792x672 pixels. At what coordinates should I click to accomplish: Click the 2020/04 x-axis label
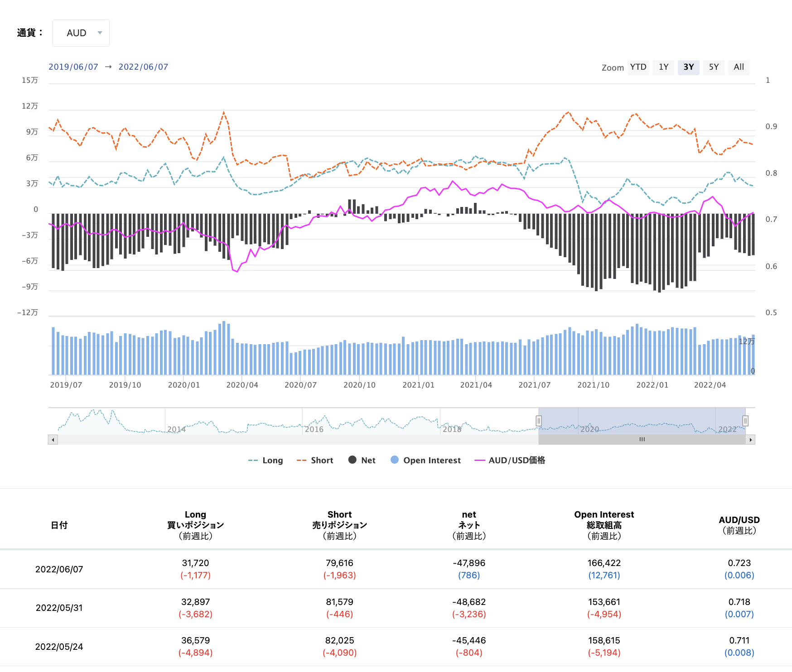click(242, 385)
